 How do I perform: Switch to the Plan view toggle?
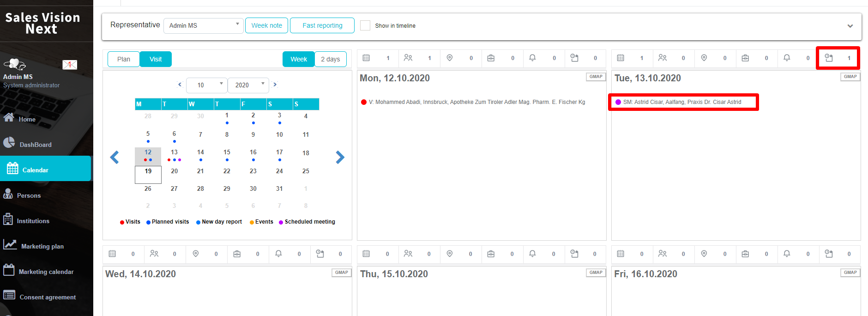[123, 59]
